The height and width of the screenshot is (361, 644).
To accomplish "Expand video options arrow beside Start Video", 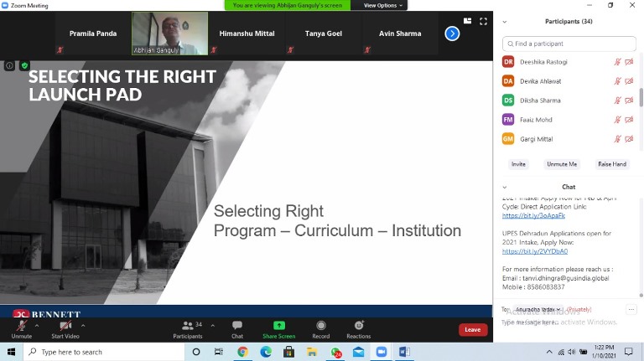I will pos(83,324).
